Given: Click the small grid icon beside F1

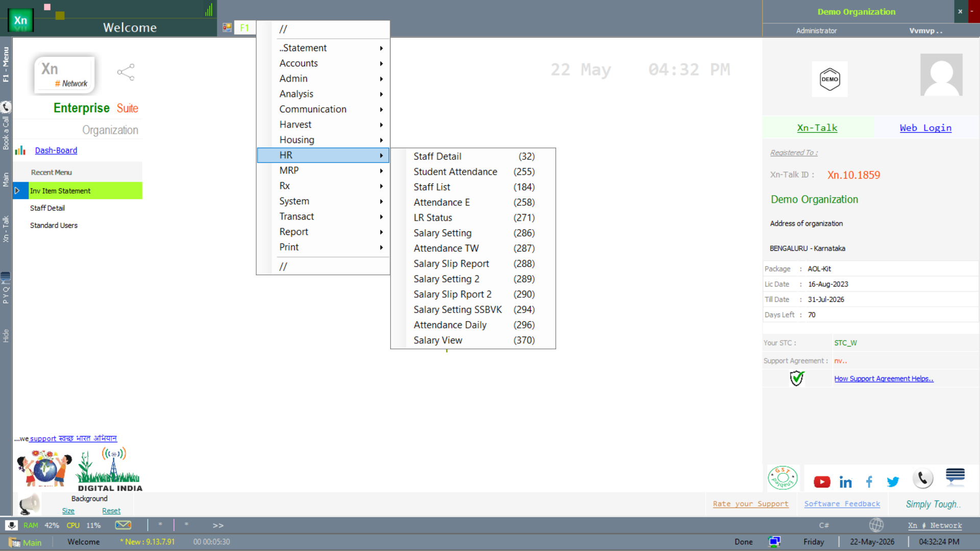Looking at the screenshot, I should click(x=227, y=28).
